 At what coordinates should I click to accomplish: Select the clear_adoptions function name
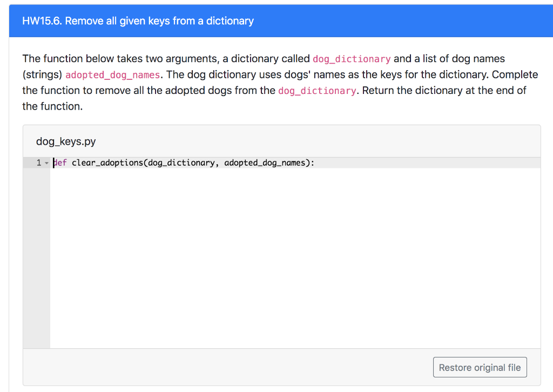click(108, 163)
